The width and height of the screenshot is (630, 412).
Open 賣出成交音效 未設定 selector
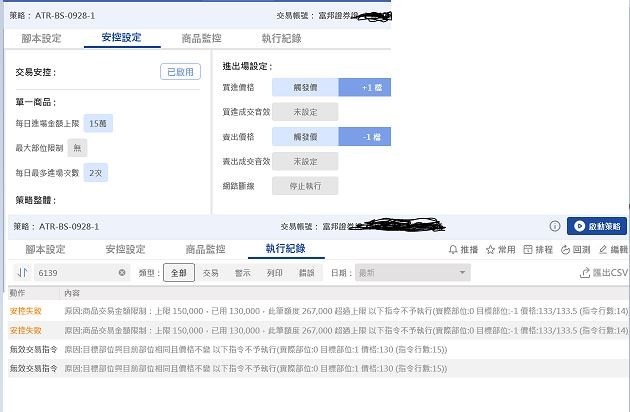[305, 161]
